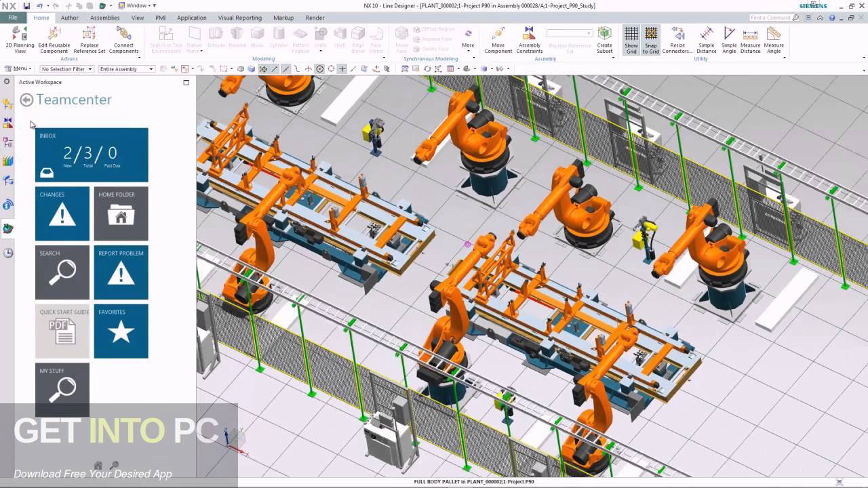Switch to the Visual Reporting tab

(239, 18)
